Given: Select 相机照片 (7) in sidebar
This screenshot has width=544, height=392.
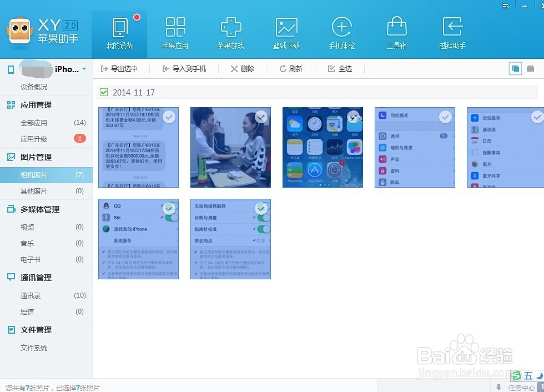Looking at the screenshot, I should (46, 175).
